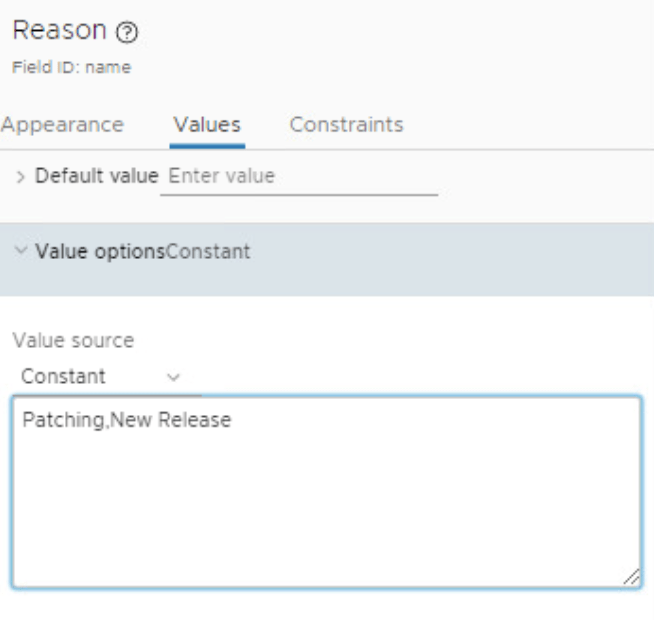
Task: Select the Values tab
Action: (x=207, y=125)
